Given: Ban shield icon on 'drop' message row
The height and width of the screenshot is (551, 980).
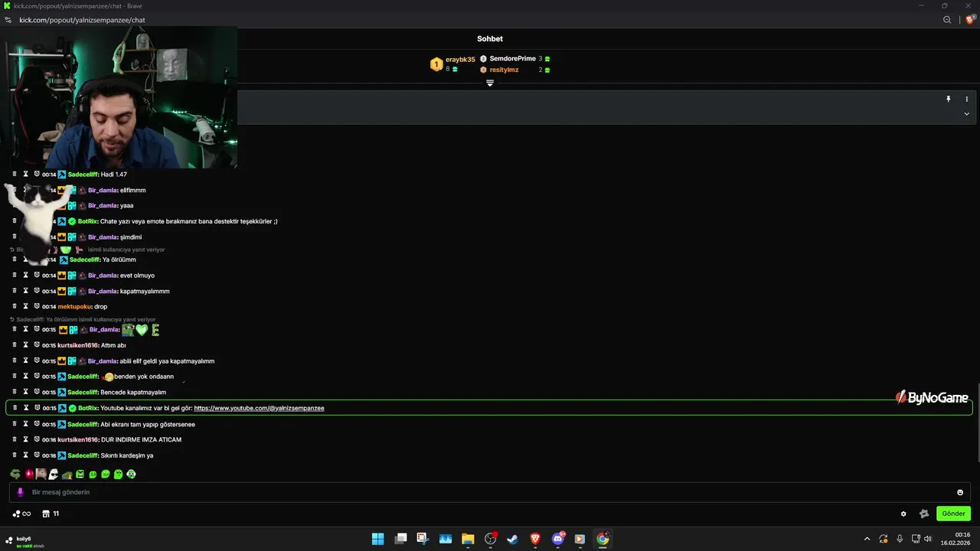Looking at the screenshot, I should tap(37, 306).
